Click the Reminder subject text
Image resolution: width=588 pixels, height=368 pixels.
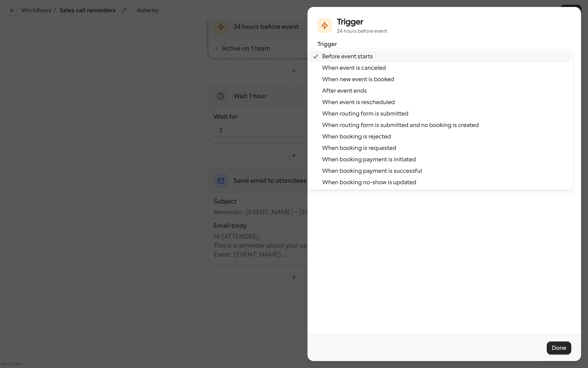pyautogui.click(x=261, y=212)
